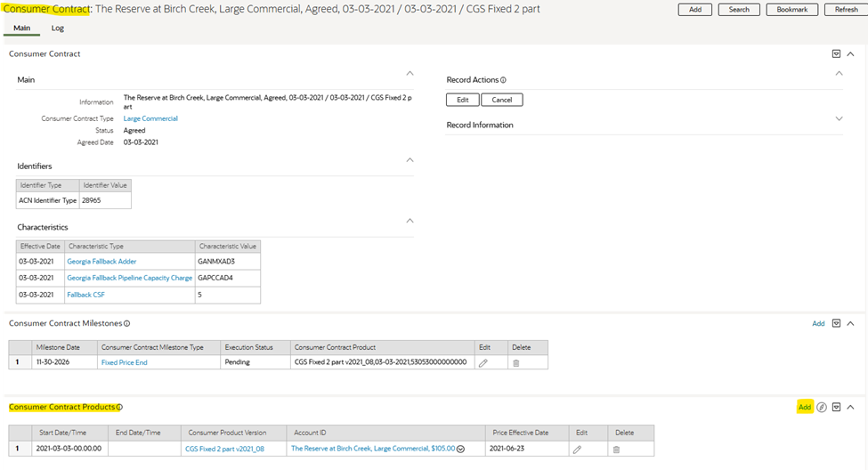
Task: Click compass explorer icon beside Consumer Contract Products Add
Action: coord(822,407)
